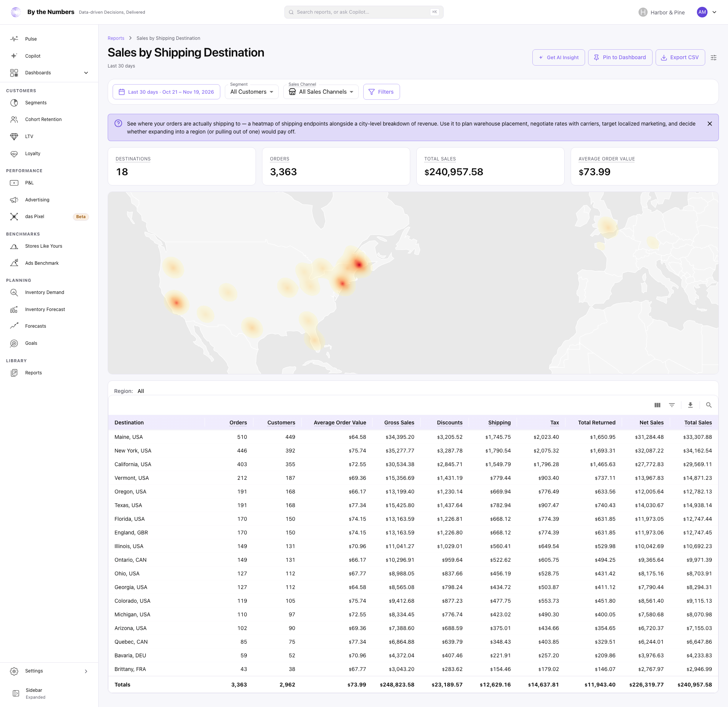The height and width of the screenshot is (707, 728).
Task: Click the Destinations stat card
Action: [182, 166]
